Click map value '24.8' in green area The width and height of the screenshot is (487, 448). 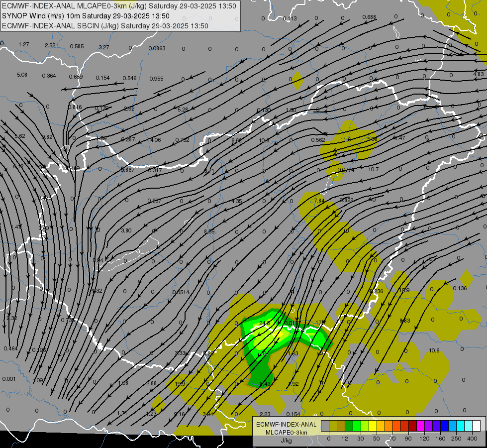click(264, 324)
